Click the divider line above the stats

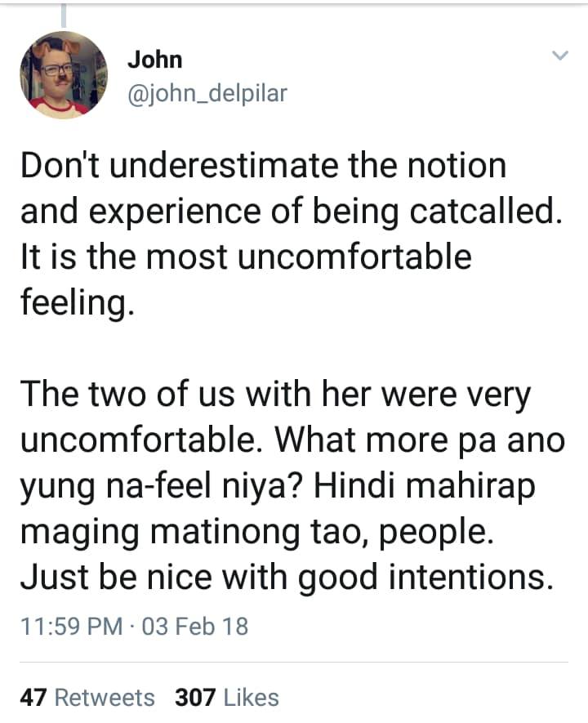294,663
